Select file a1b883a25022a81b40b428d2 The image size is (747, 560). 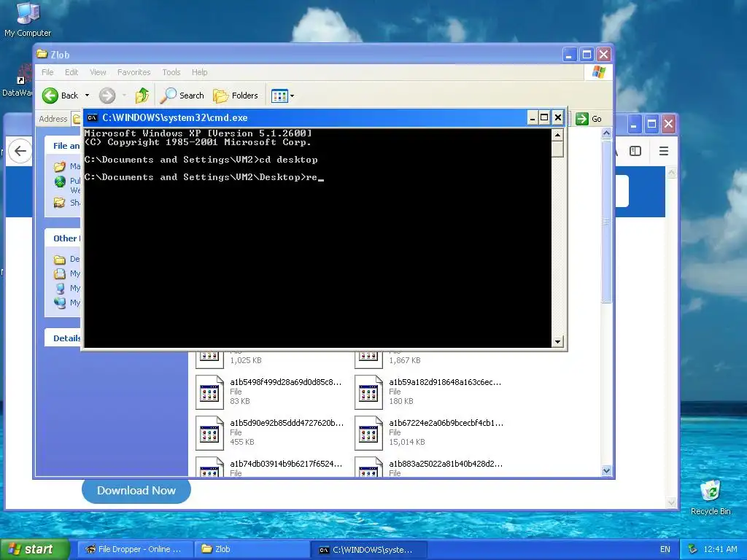[446, 464]
